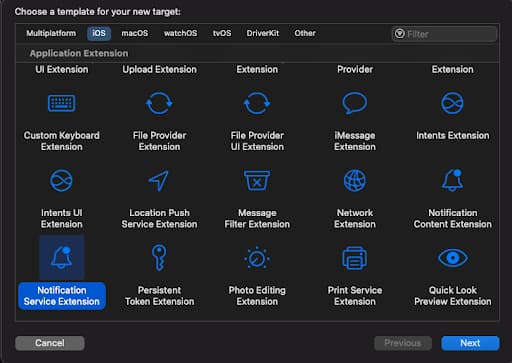Switch to the Multiplatform tab
The width and height of the screenshot is (512, 363).
click(51, 33)
